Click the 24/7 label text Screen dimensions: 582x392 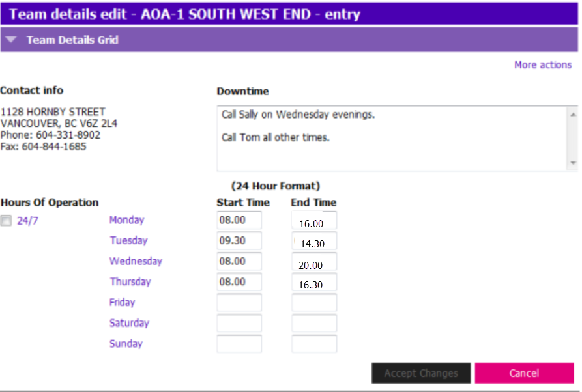pyautogui.click(x=27, y=221)
